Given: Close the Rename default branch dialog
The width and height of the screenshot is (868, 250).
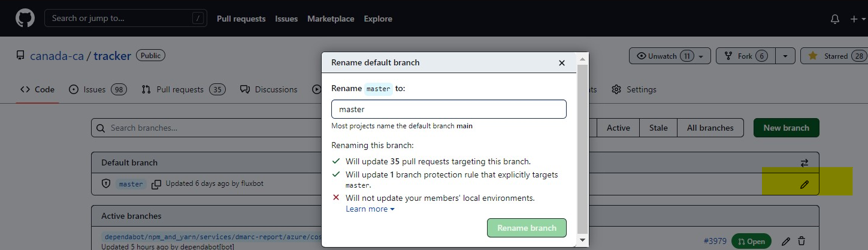Looking at the screenshot, I should (x=562, y=62).
